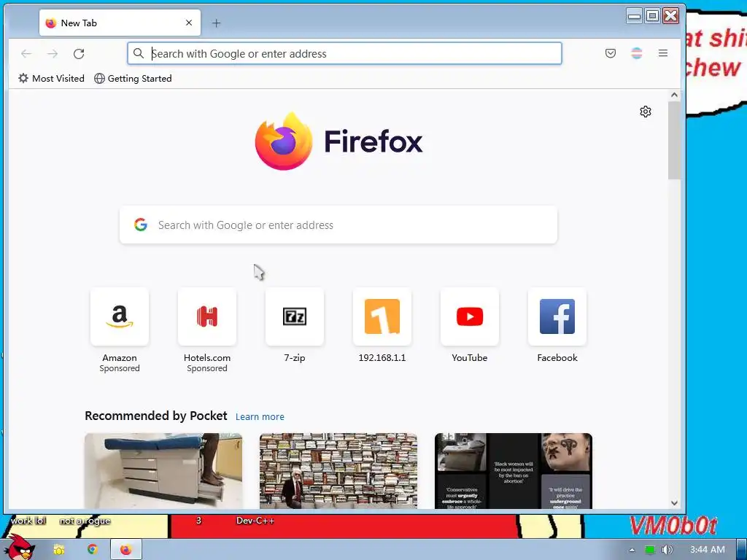
Task: Click the search magnifier icon in address bar
Action: 138,53
